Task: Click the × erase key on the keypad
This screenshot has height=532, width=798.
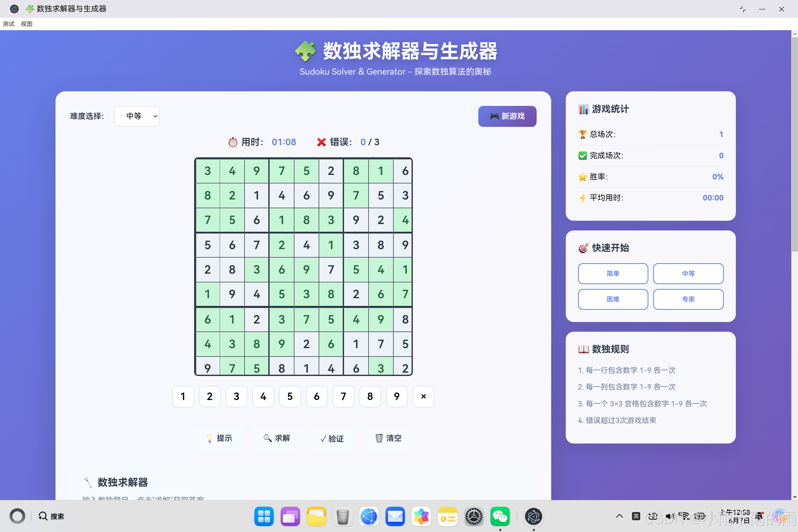Action: [x=424, y=396]
